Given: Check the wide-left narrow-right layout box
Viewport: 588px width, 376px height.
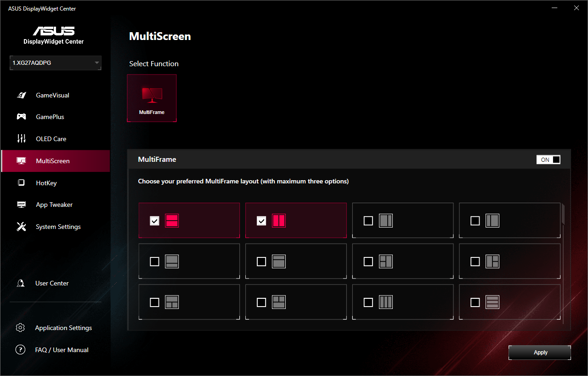Looking at the screenshot, I should (368, 221).
